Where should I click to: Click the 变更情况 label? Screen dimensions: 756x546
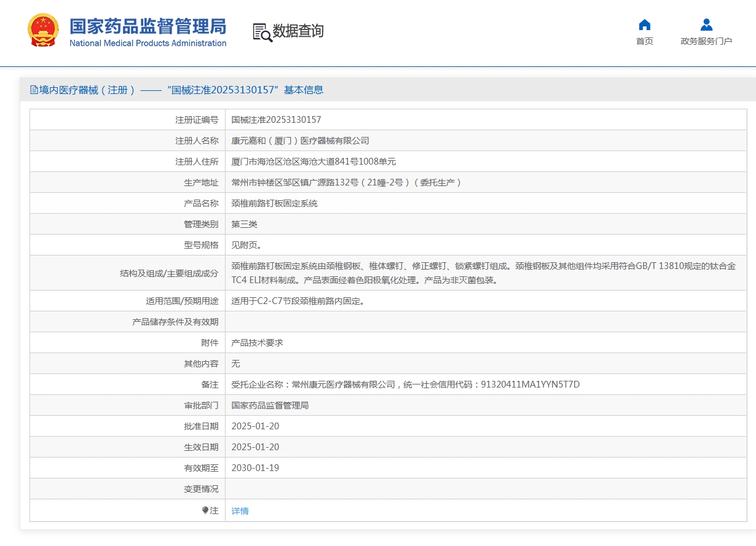[201, 489]
